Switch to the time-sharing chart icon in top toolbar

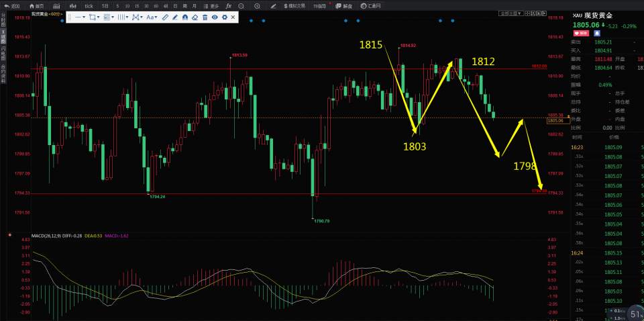(x=56, y=6)
